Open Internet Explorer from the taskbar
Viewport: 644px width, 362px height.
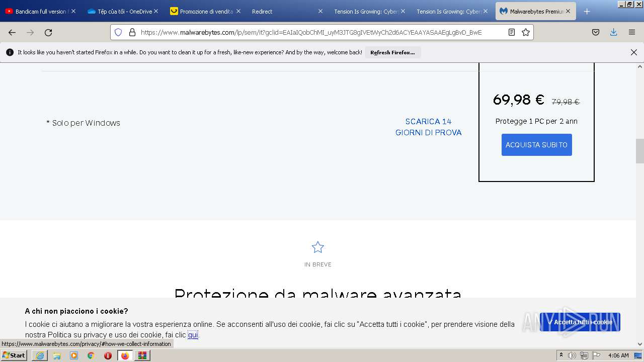click(40, 355)
